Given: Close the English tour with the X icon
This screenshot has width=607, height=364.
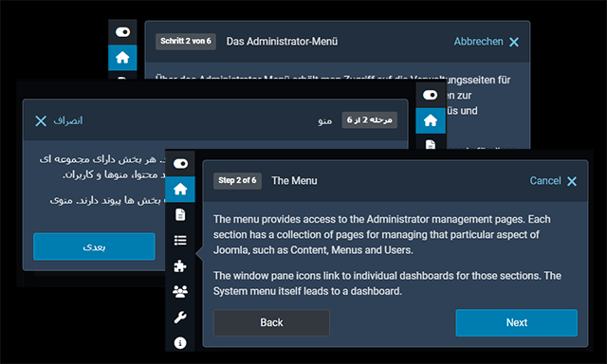Looking at the screenshot, I should (x=572, y=181).
